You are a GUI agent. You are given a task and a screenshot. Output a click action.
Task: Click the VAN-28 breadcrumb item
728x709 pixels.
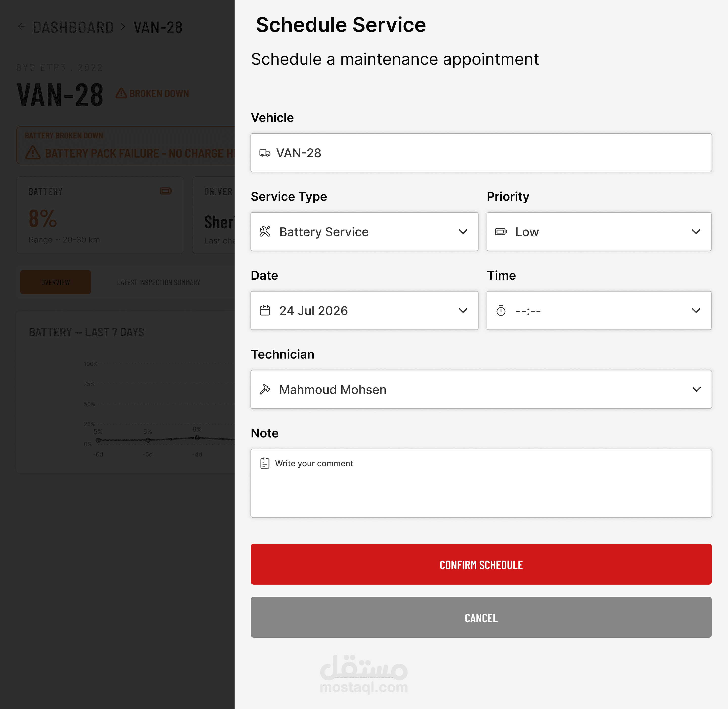pyautogui.click(x=158, y=27)
